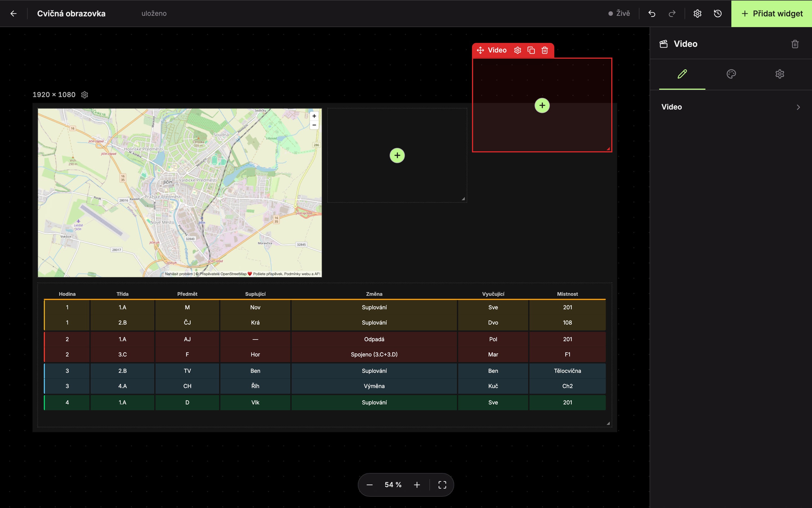Click the plus button in empty middle widget
The width and height of the screenshot is (812, 508).
(397, 156)
